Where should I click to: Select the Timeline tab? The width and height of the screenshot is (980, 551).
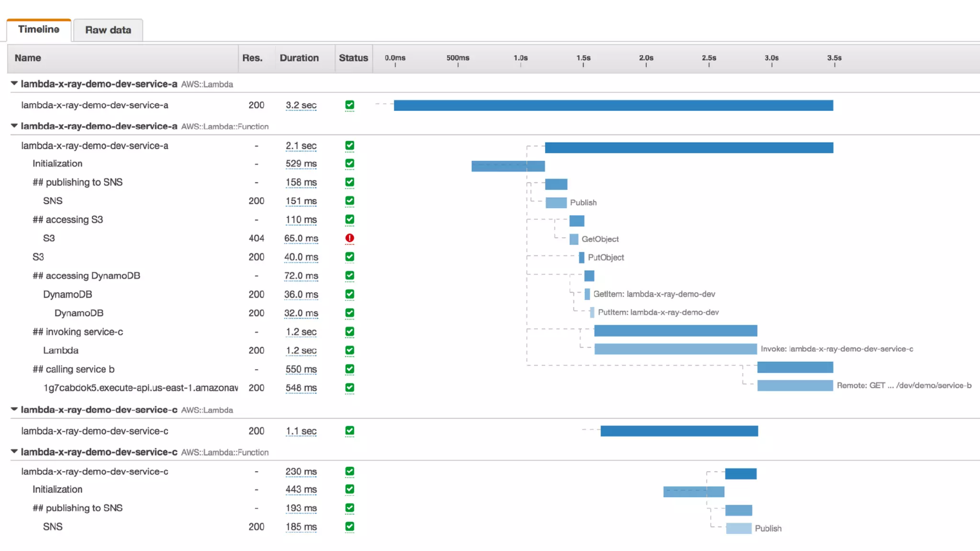[x=39, y=30]
